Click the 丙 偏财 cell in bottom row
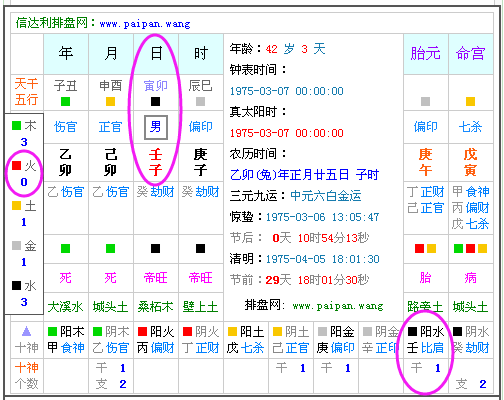This screenshot has width=504, height=400. tap(155, 348)
